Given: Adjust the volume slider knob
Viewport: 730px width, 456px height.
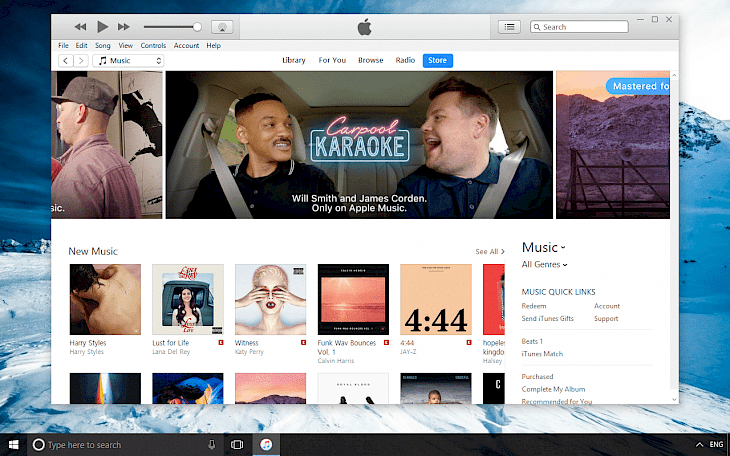Looking at the screenshot, I should [x=197, y=27].
